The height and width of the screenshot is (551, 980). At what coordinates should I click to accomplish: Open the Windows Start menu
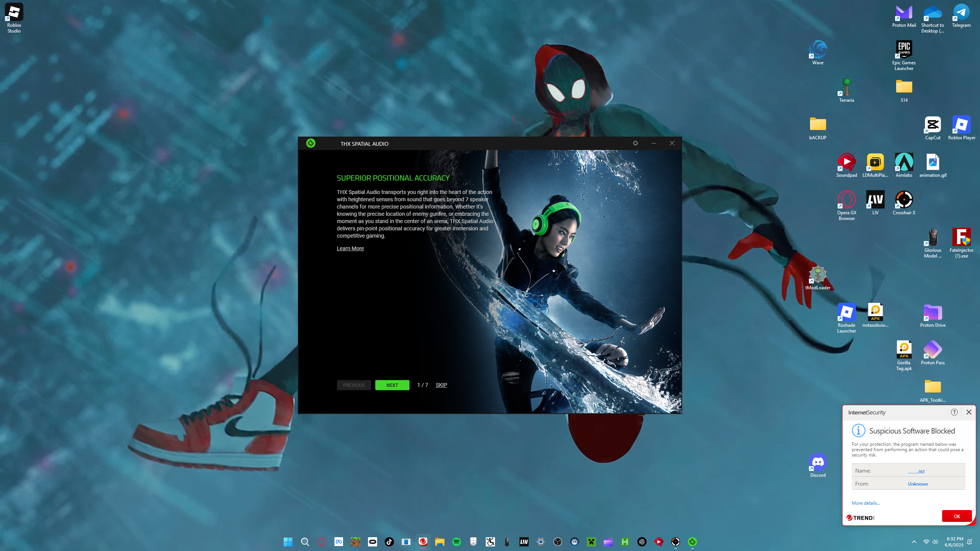[288, 542]
